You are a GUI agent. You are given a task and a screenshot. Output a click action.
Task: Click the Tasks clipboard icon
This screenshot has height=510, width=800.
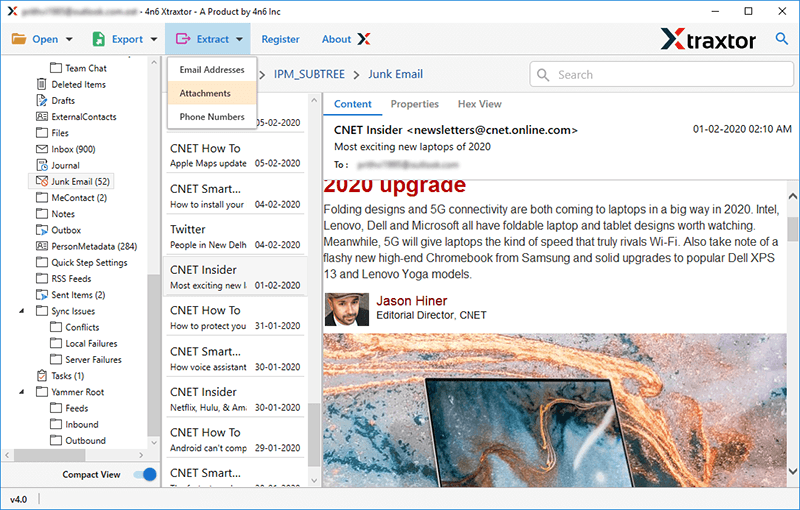42,376
